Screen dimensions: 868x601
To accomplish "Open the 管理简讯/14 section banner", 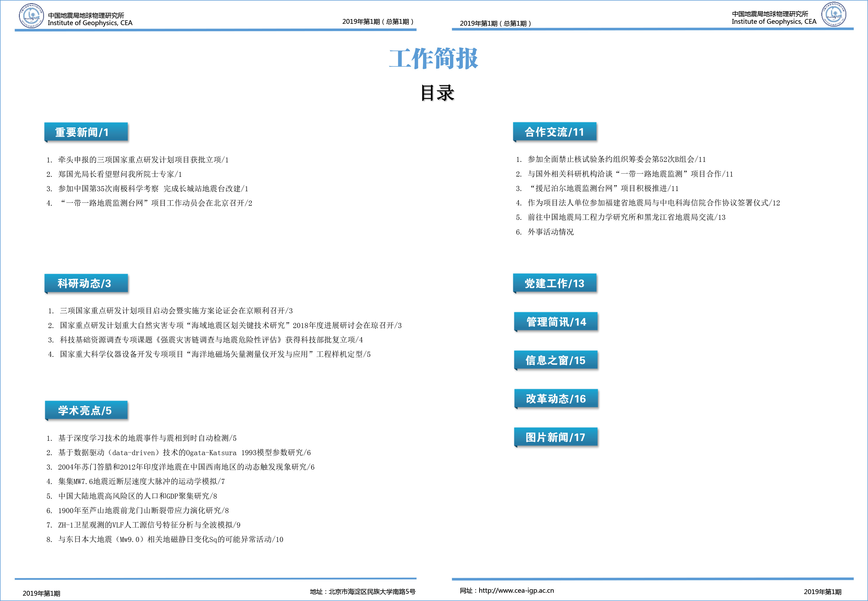I will point(556,322).
